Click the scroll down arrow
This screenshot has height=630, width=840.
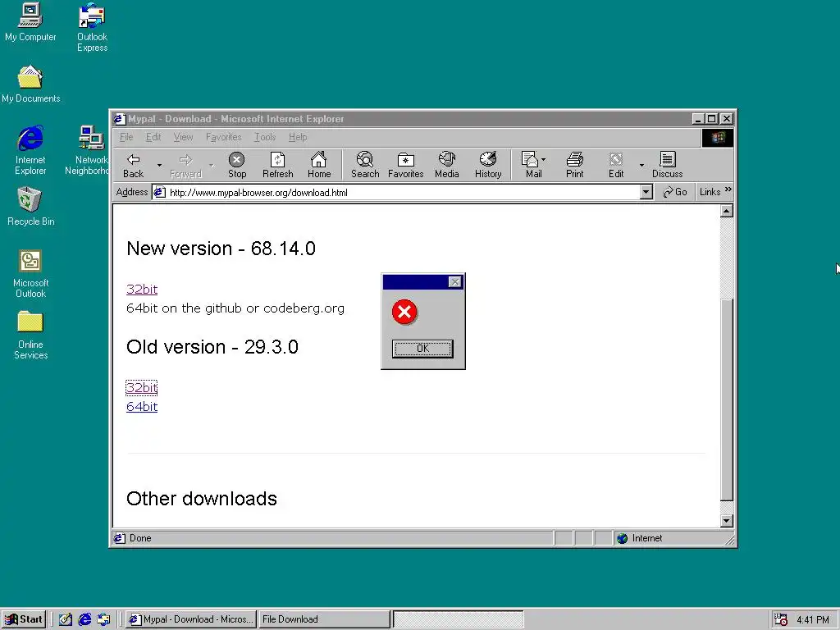(x=727, y=520)
